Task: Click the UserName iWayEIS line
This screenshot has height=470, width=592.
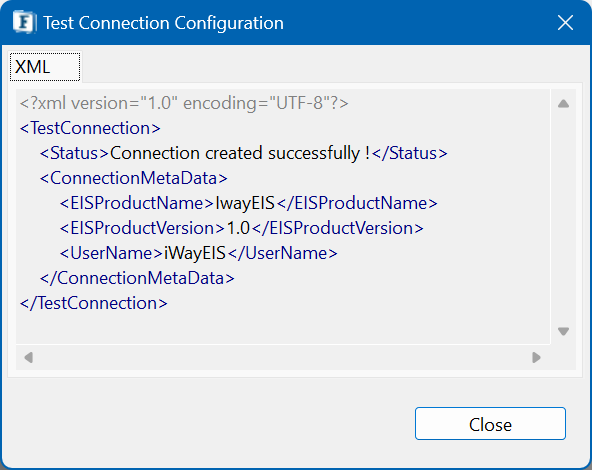Action: (198, 253)
